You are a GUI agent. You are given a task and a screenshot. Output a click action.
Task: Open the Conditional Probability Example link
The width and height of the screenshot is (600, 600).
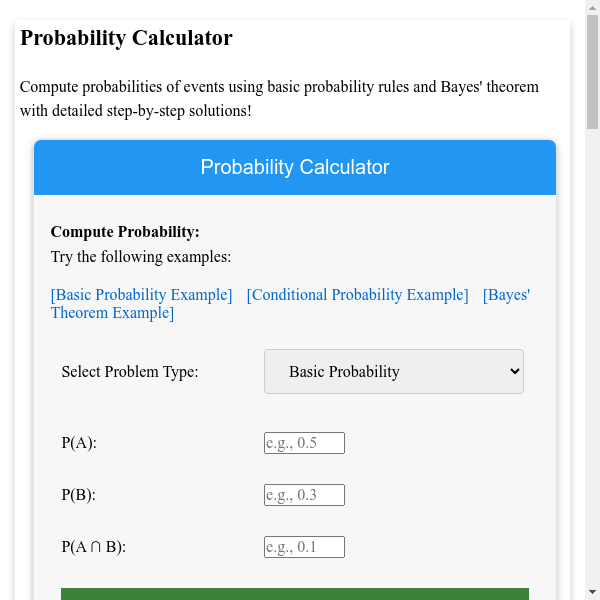357,295
